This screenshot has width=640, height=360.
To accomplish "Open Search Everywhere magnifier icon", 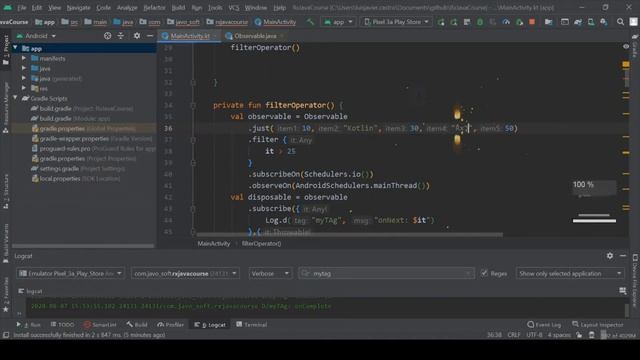I will click(x=620, y=22).
